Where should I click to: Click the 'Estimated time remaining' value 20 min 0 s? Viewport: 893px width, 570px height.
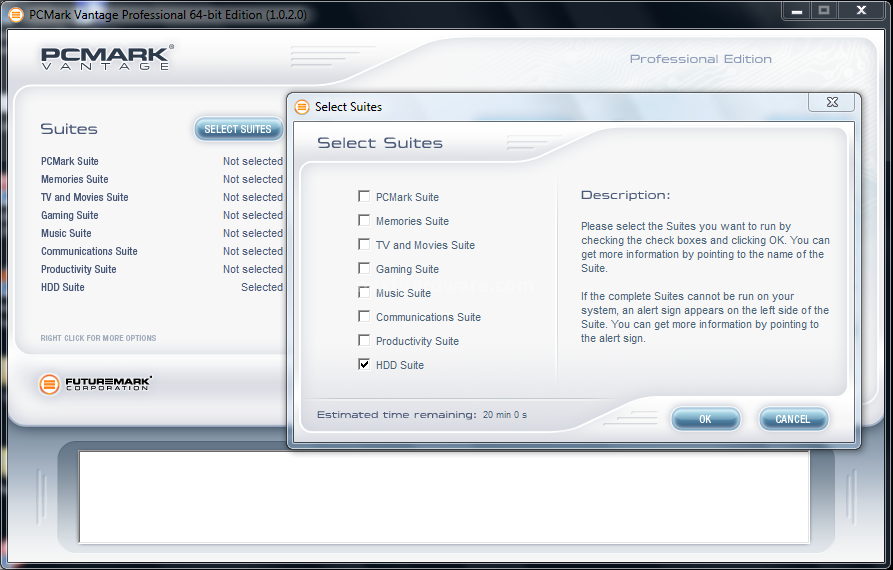tap(505, 415)
